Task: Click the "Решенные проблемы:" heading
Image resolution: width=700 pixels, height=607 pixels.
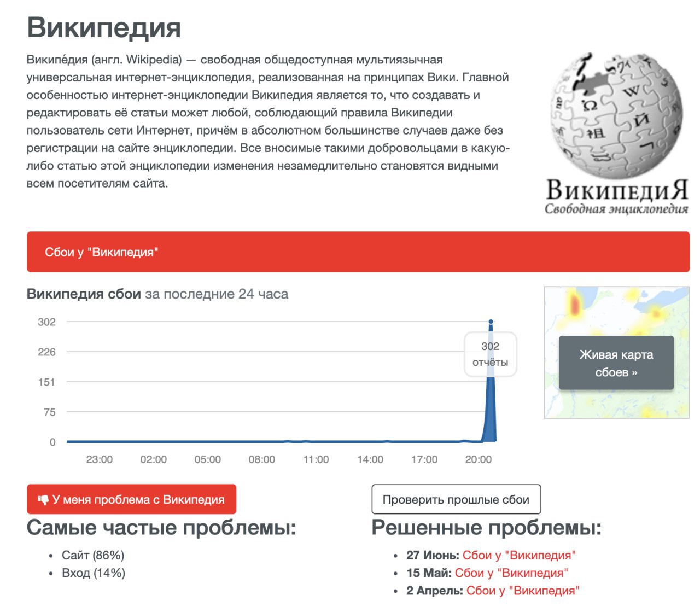Action: click(487, 528)
